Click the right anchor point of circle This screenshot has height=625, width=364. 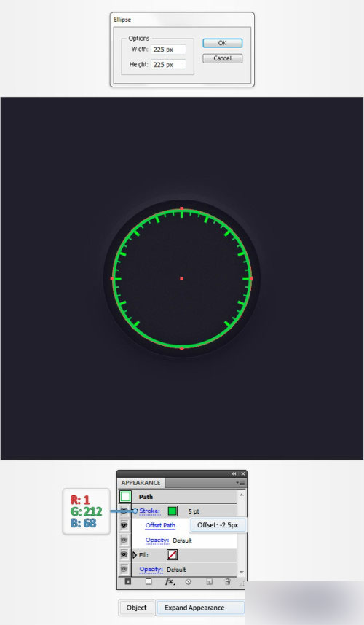pyautogui.click(x=251, y=278)
